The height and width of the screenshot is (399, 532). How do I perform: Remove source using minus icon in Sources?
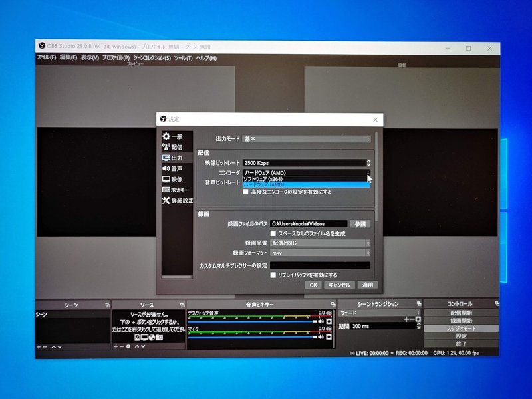pyautogui.click(x=122, y=346)
